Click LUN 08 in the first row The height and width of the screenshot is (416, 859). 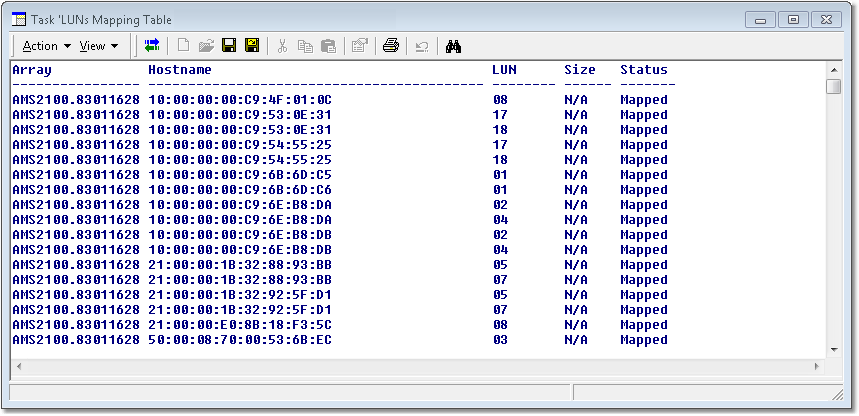500,100
